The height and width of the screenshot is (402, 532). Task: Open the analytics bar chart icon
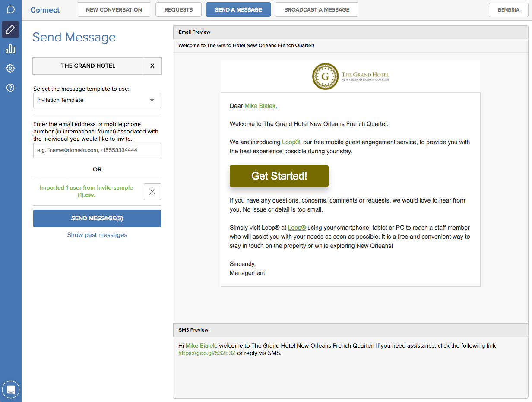(x=10, y=49)
